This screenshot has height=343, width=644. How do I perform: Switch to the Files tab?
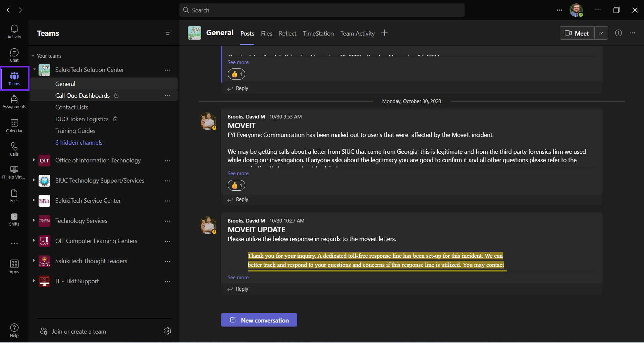266,34
